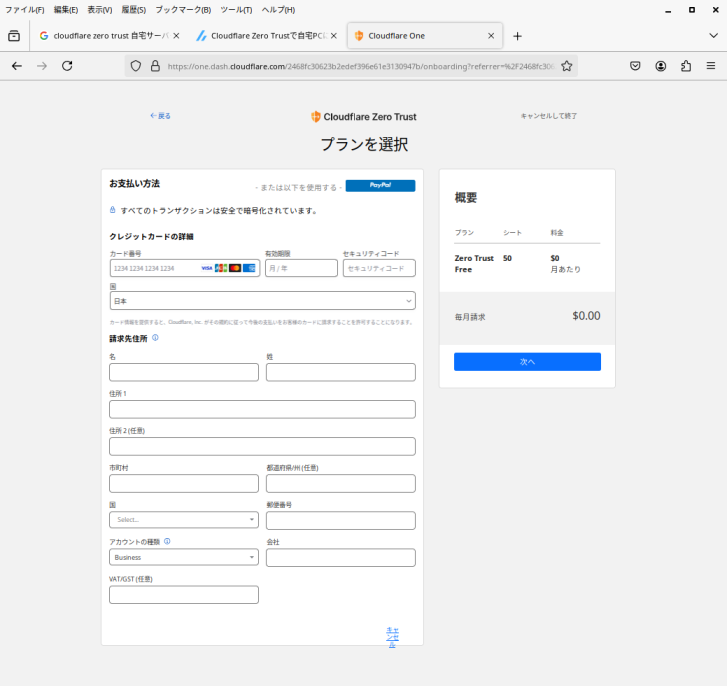Click info icon next to アカウントの種類

167,541
